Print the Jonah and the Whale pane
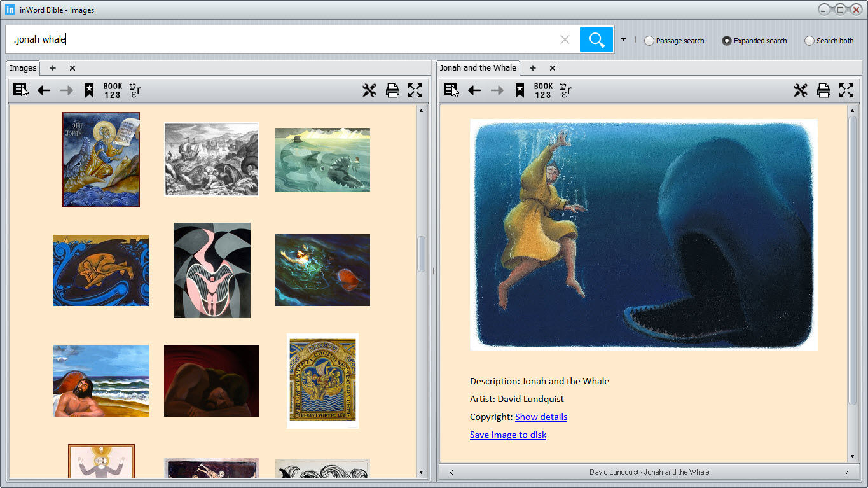 click(x=823, y=90)
